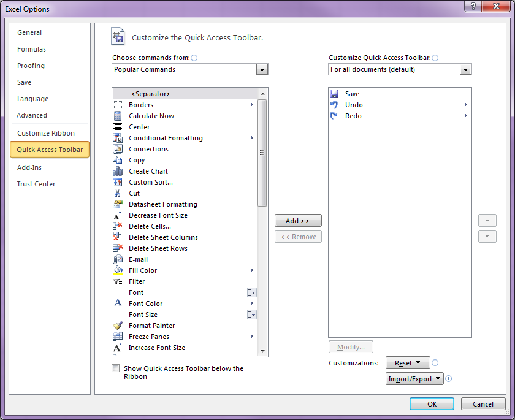Select the Increase Font Size icon
The image size is (515, 420).
click(x=118, y=348)
